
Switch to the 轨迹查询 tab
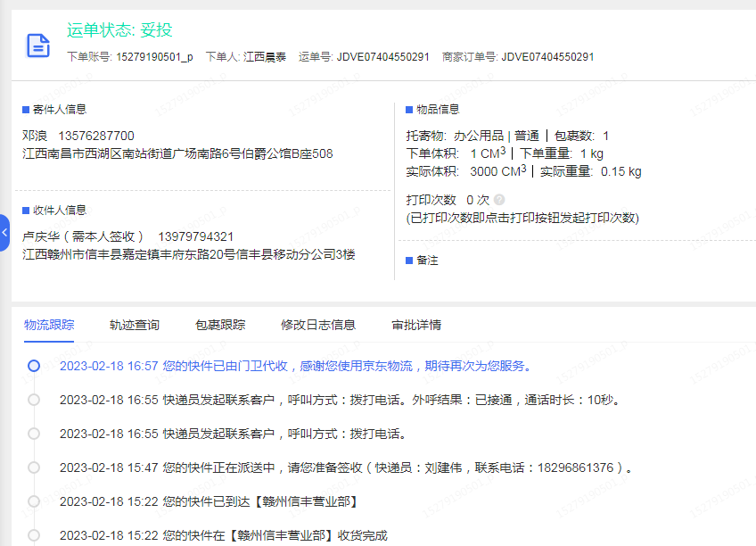[x=135, y=325]
